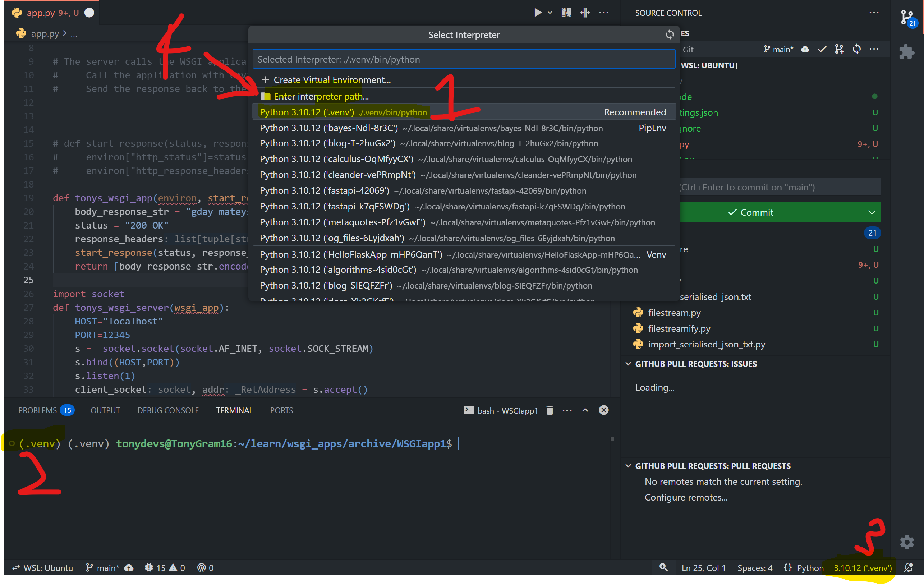Click the ports forwarded status item
The image size is (924, 585).
pos(205,568)
